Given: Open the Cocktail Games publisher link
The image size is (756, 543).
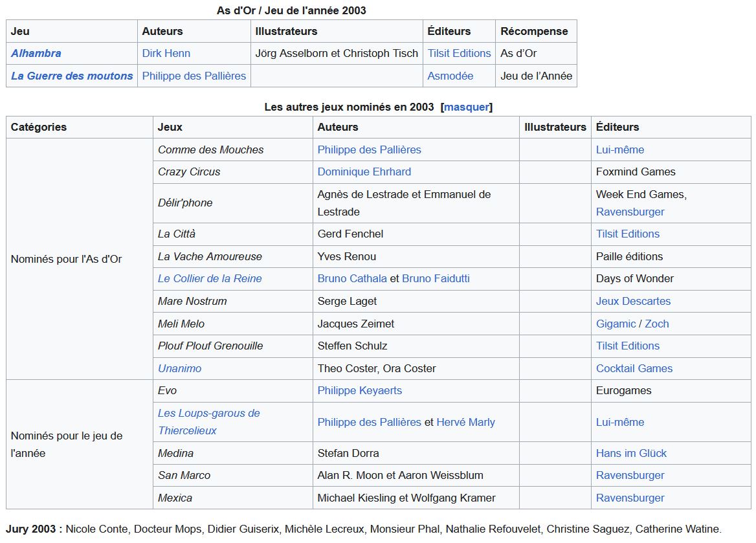Looking at the screenshot, I should pyautogui.click(x=634, y=369).
